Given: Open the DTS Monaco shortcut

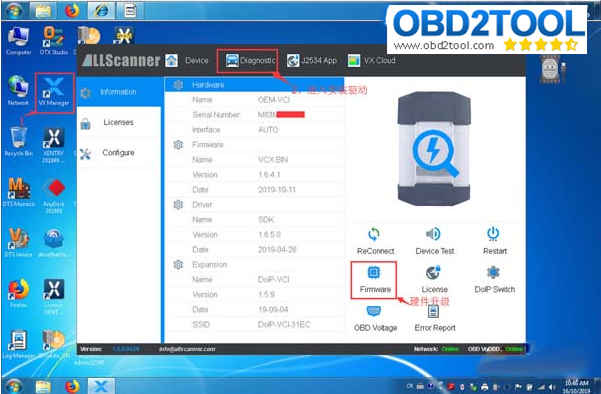Looking at the screenshot, I should (18, 192).
